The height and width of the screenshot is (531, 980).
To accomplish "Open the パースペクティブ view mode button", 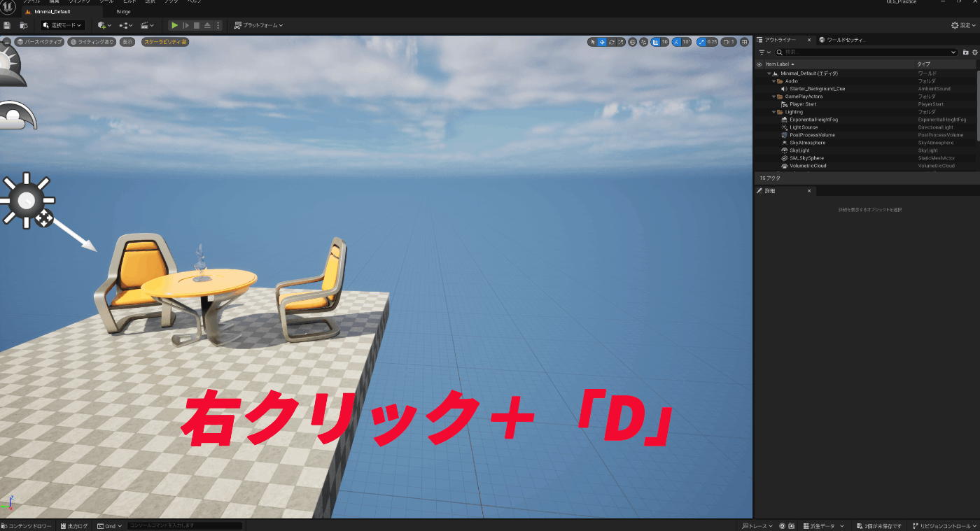I will pos(40,42).
